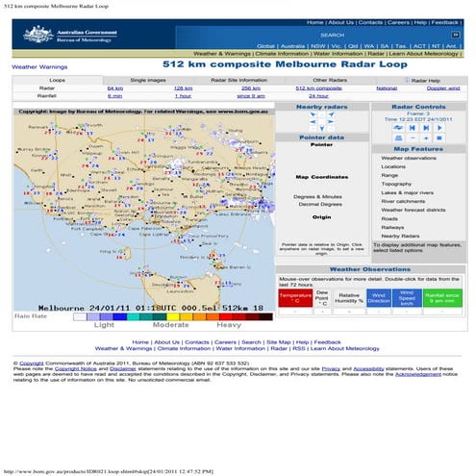The width and height of the screenshot is (476, 476).
Task: Open the National radar link
Action: [x=387, y=88]
